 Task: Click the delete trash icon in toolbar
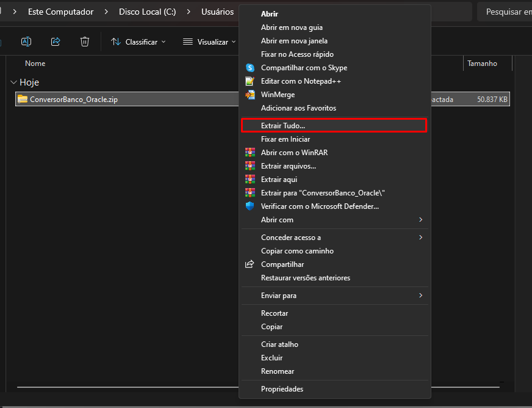pos(85,42)
